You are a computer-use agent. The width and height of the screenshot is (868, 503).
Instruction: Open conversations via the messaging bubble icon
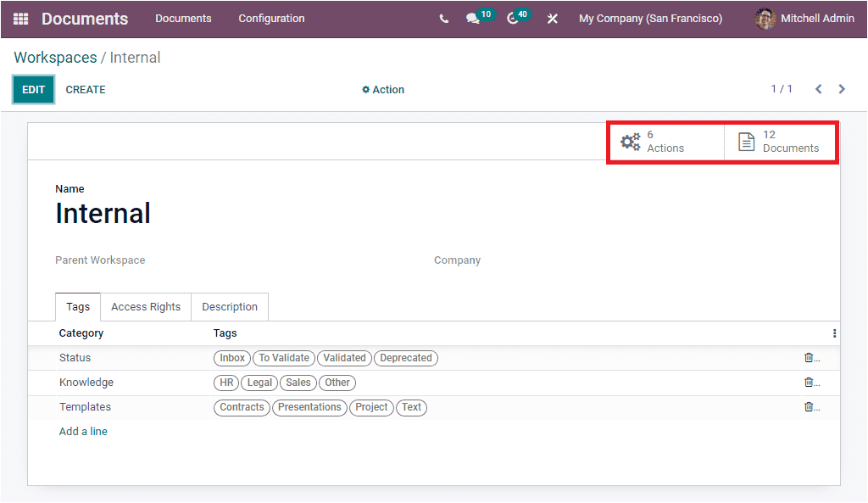click(x=471, y=18)
